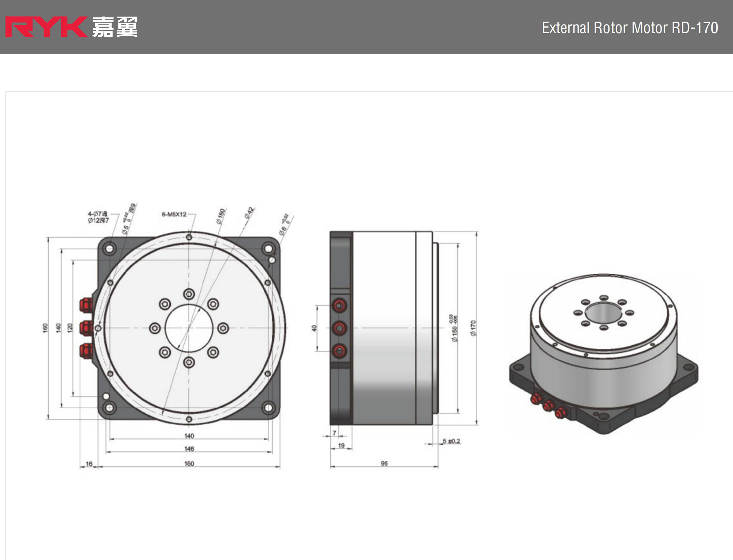Click the Ø42 bore diameter label
The width and height of the screenshot is (733, 560).
pos(249,213)
